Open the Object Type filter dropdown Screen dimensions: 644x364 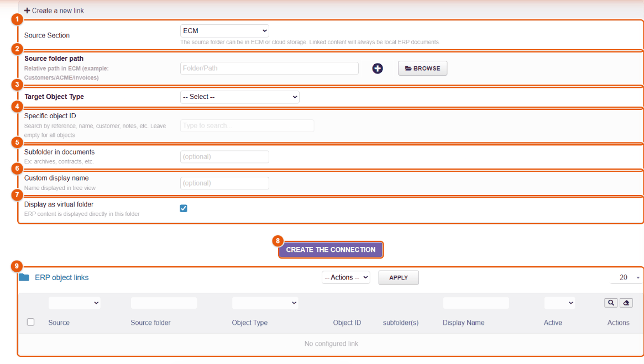coord(265,303)
